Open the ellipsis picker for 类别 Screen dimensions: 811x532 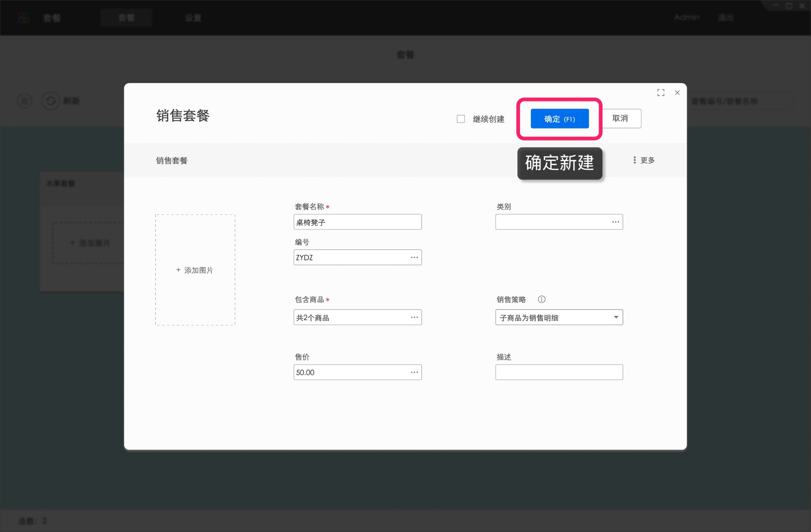pos(615,222)
